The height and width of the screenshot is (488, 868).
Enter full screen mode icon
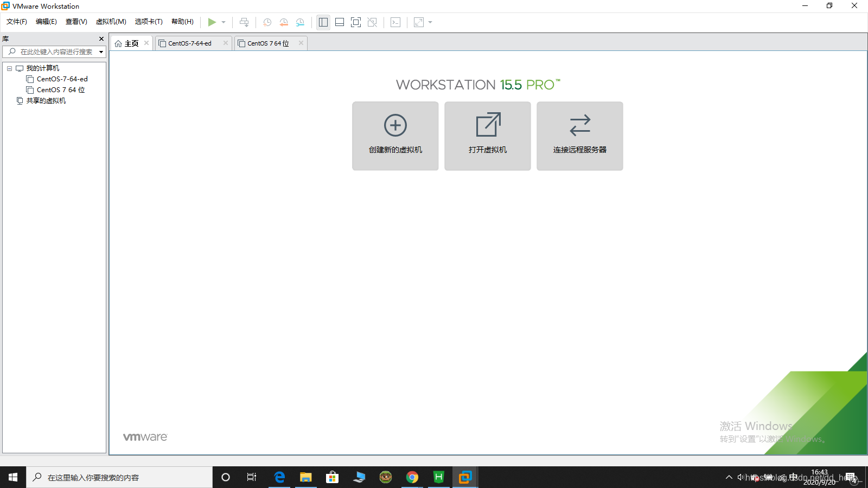click(x=356, y=22)
